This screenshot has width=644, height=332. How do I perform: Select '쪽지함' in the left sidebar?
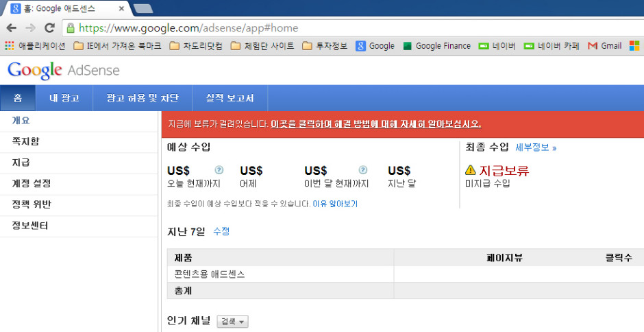pos(79,142)
